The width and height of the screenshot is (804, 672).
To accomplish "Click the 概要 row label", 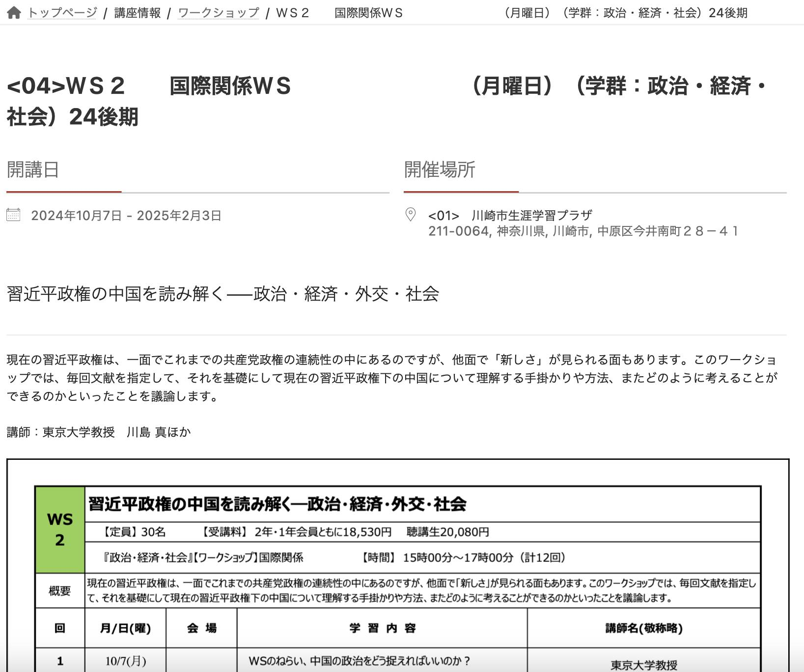I will [60, 590].
